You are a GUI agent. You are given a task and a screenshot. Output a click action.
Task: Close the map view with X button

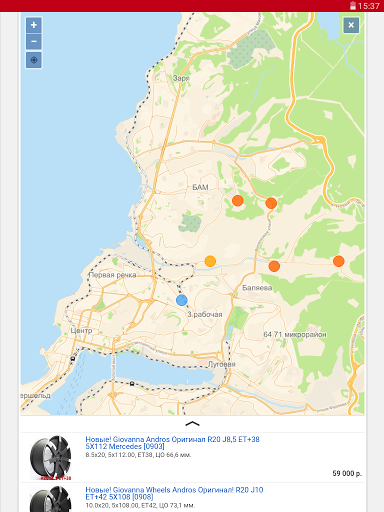tap(351, 25)
